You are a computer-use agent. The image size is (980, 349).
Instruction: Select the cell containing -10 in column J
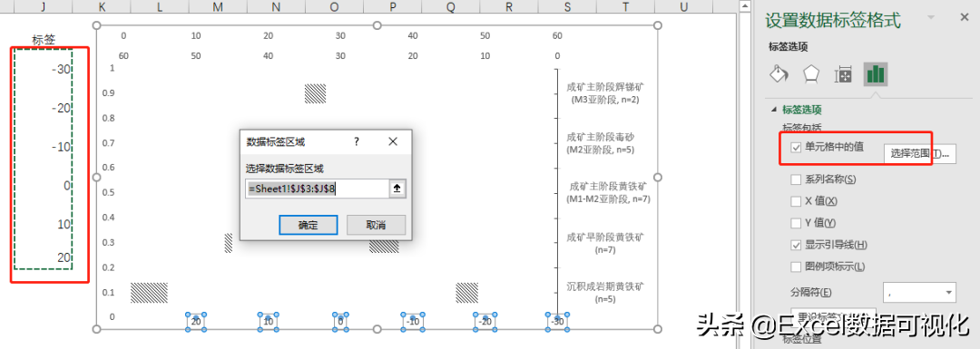[44, 147]
